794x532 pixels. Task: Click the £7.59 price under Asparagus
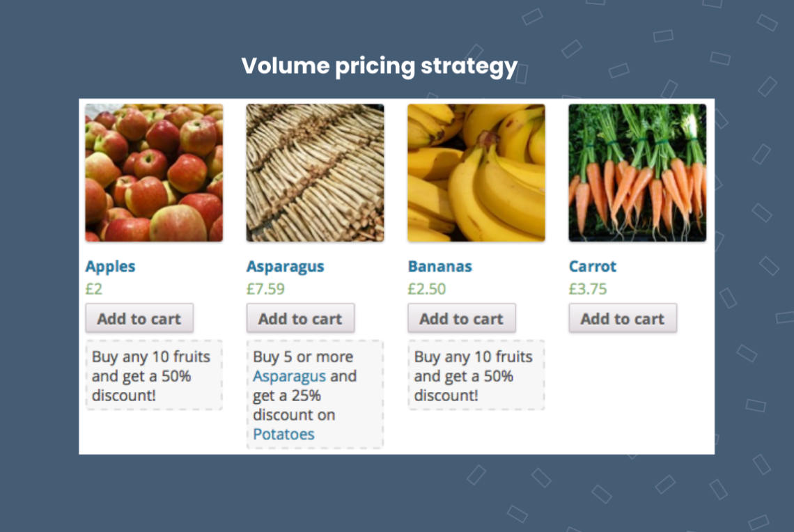[265, 288]
